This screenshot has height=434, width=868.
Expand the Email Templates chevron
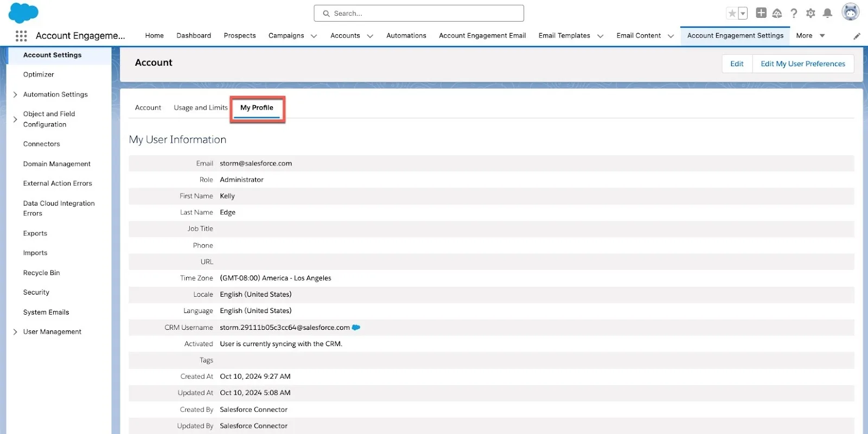click(600, 36)
